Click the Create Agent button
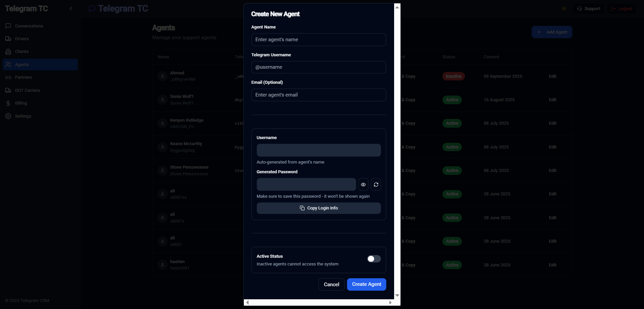644x309 pixels. pyautogui.click(x=367, y=284)
